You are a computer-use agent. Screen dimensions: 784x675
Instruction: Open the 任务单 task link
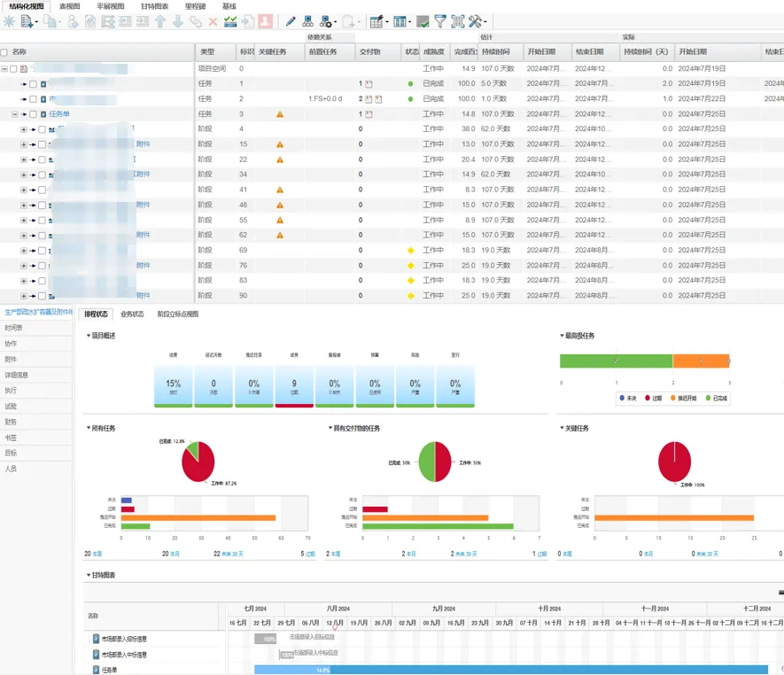[59, 114]
